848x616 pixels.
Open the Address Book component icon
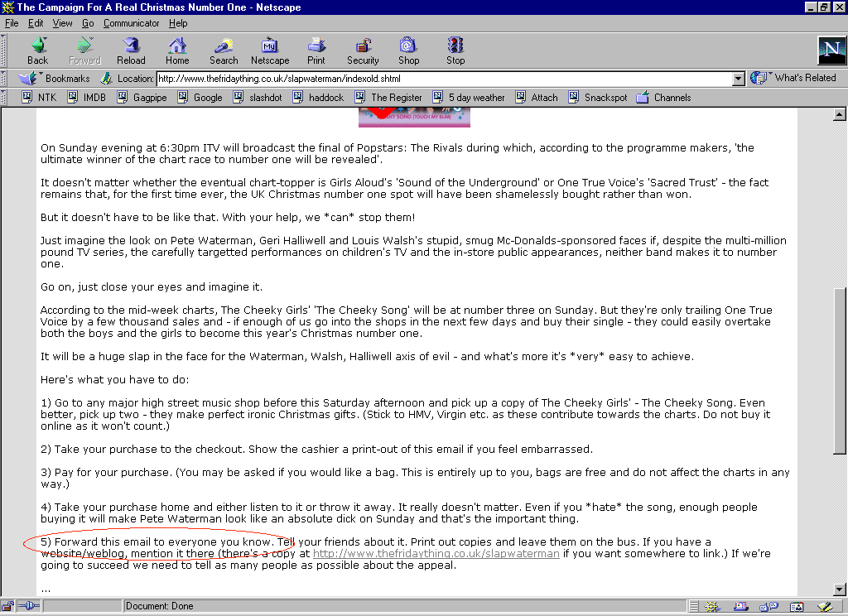[x=797, y=607]
